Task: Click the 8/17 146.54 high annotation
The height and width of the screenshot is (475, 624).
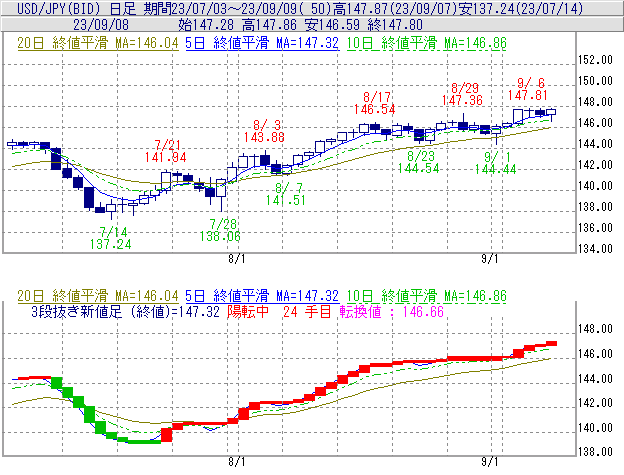Action: [374, 103]
